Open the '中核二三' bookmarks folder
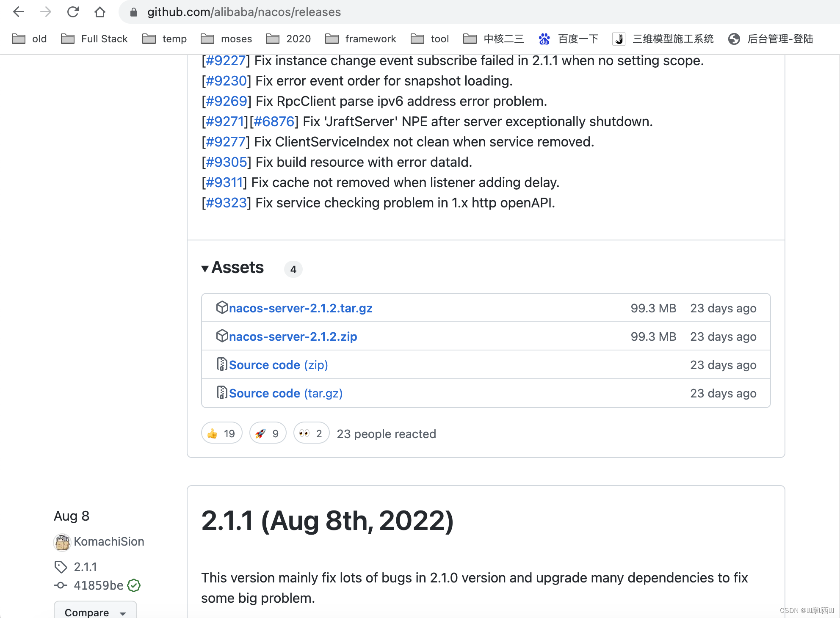840x618 pixels. tap(494, 39)
